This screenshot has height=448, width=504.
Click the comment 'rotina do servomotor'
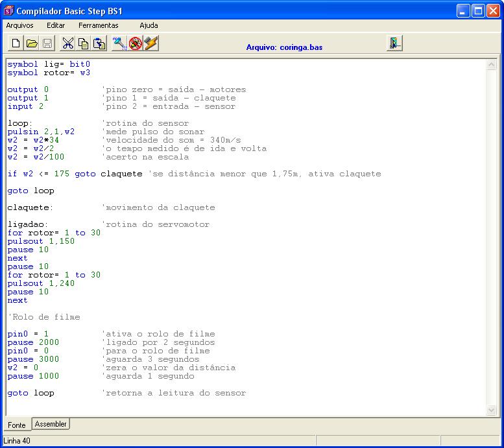pos(156,224)
